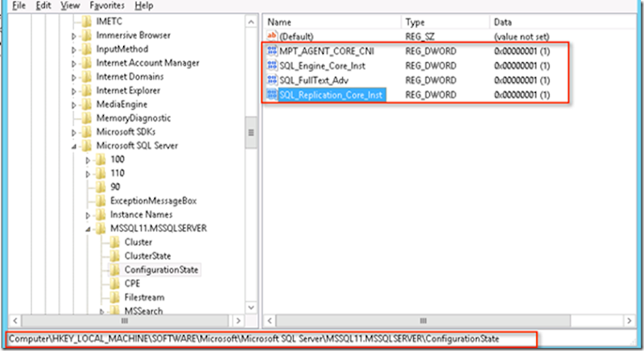Sort values by Type column header
This screenshot has height=351, width=644.
445,23
